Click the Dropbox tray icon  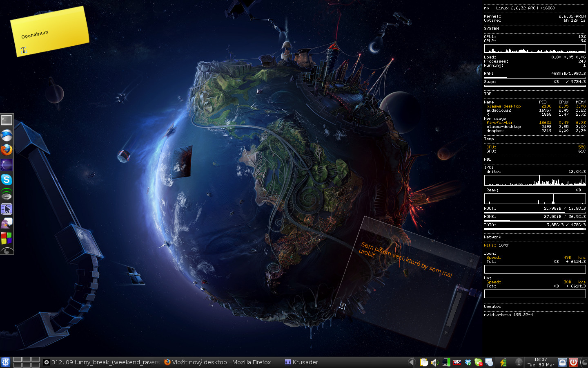468,362
